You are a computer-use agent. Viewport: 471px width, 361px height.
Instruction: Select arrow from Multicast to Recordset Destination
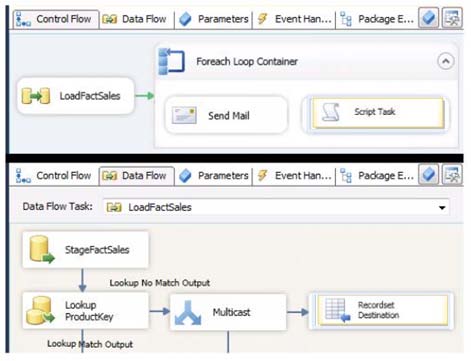point(298,312)
